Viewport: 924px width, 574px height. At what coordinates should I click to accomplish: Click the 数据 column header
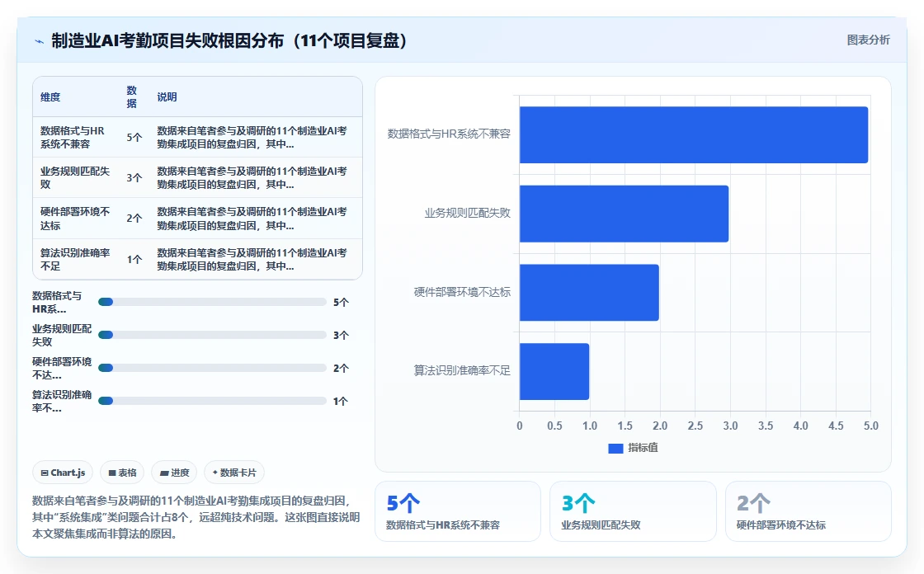pos(132,97)
